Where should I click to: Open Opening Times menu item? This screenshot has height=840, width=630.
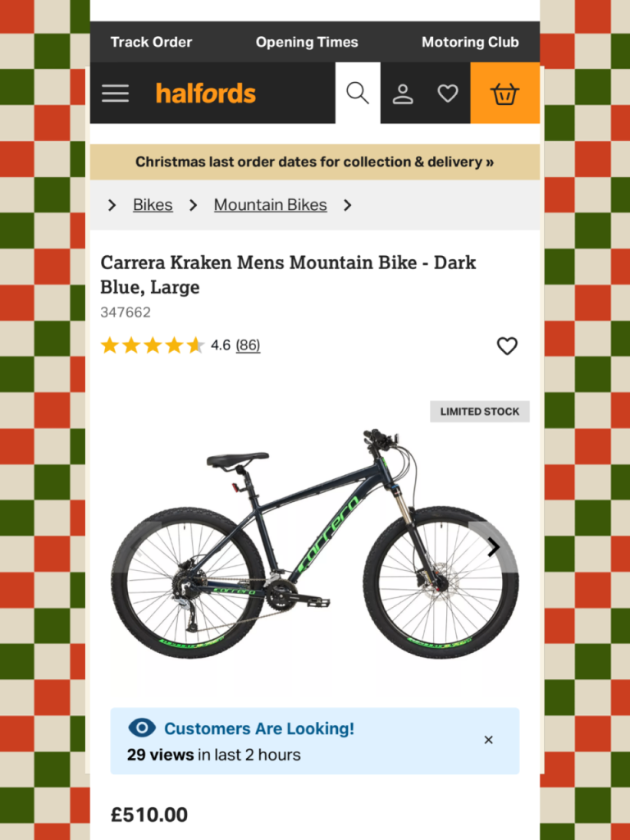click(x=307, y=43)
